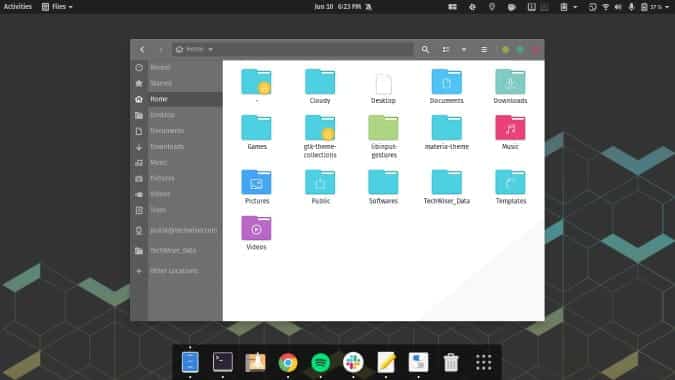Screen dimensions: 675x380
Task: Open the Files app menu in top bar
Action: tap(57, 6)
